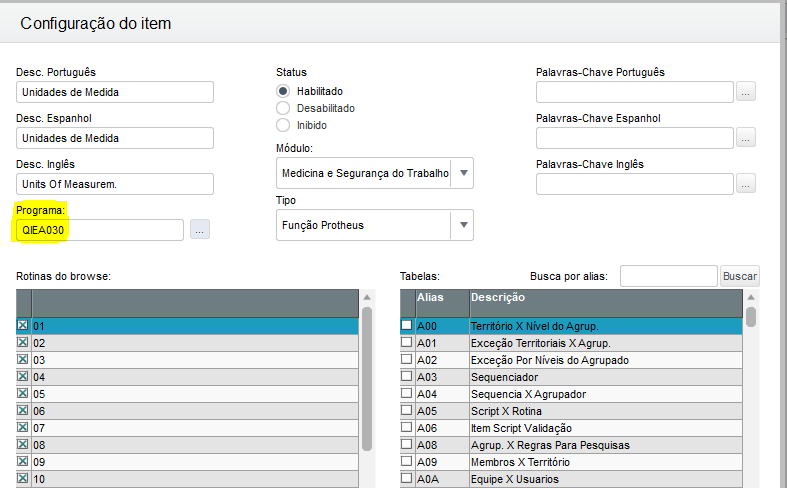Screen dimensions: 787x488
Task: Check the A03 table checkbox
Action: pyautogui.click(x=407, y=376)
